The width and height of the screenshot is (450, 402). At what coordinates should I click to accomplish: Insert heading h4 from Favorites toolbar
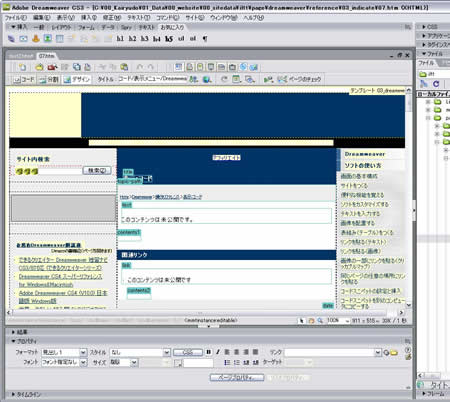pyautogui.click(x=156, y=39)
